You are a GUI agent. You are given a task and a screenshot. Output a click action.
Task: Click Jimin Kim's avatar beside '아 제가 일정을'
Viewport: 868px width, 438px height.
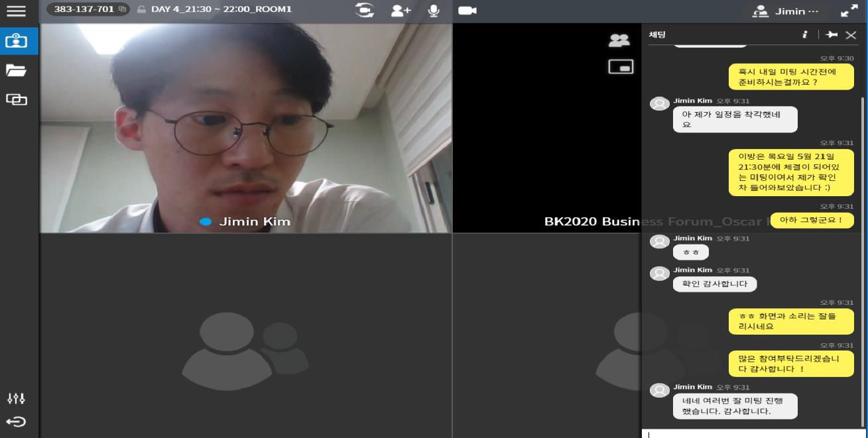(659, 103)
